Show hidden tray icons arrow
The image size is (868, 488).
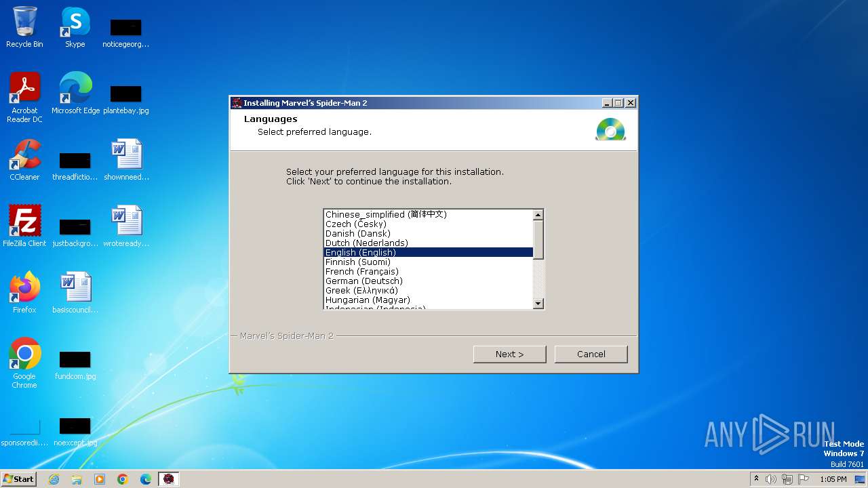click(x=756, y=479)
